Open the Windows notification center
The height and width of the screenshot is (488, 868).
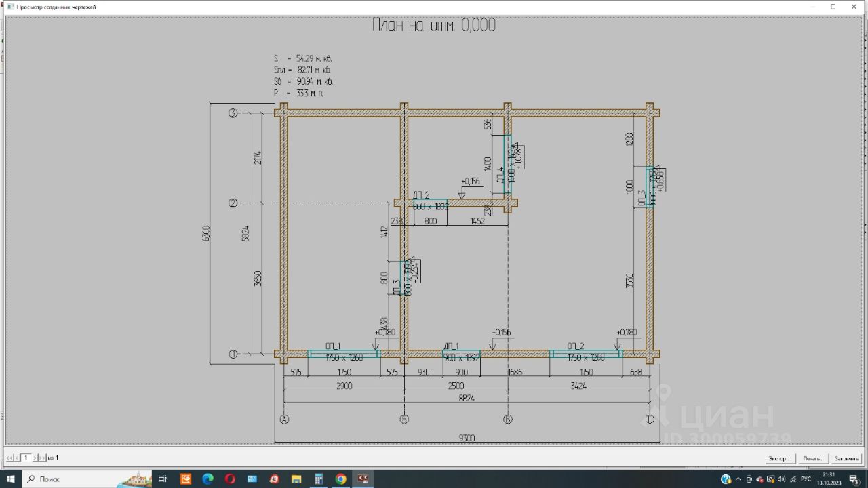[x=854, y=479]
